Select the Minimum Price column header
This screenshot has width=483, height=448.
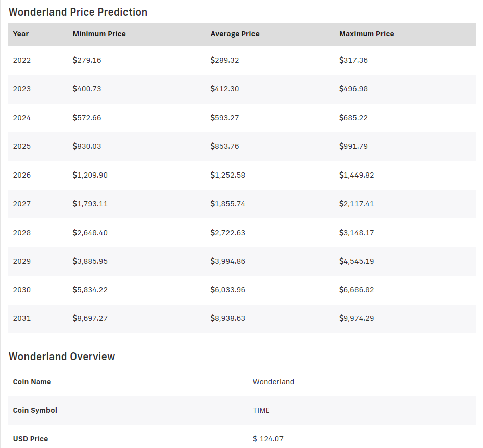click(99, 34)
